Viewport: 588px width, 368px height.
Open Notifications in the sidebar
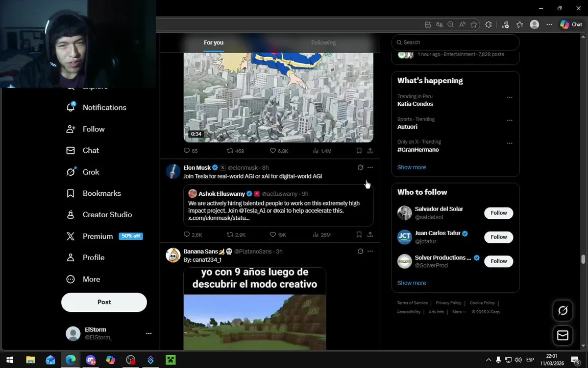[x=96, y=107]
